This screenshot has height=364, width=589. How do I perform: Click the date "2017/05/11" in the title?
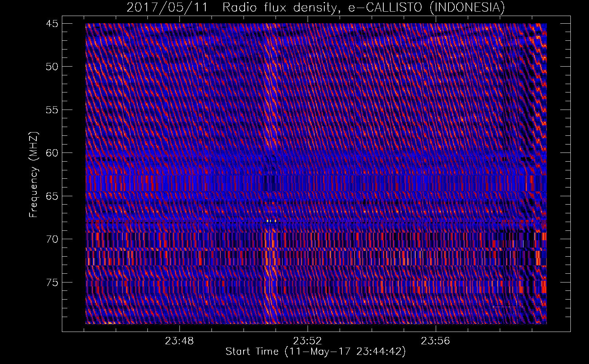point(167,7)
